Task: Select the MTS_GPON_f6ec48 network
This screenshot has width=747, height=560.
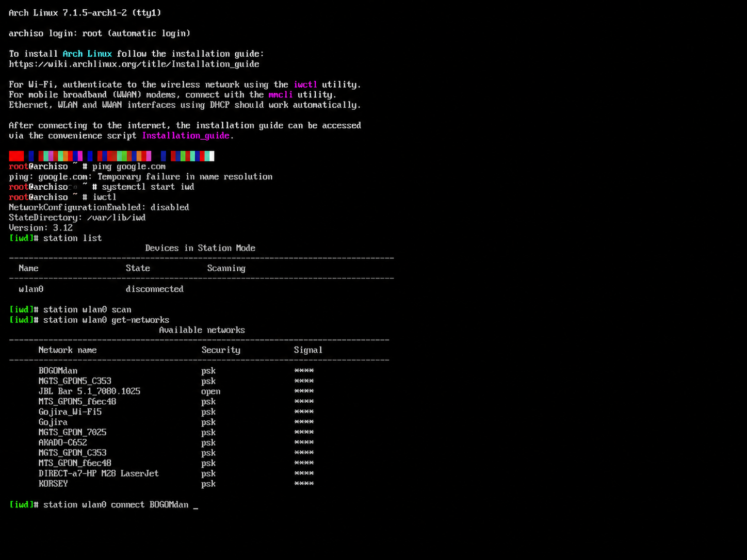Action: point(75,463)
